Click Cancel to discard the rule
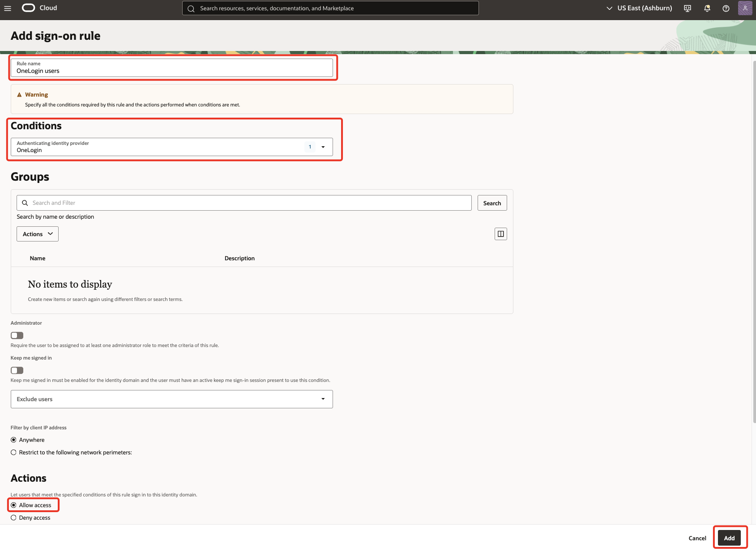 [697, 538]
